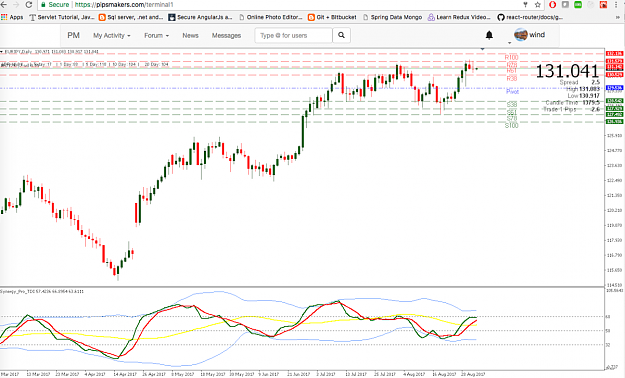Open the Apps grid shortcut
Viewport: 625px width, 378px height.
12,17
